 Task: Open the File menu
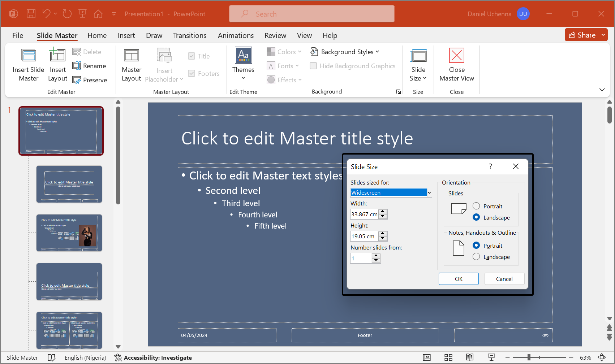(18, 35)
